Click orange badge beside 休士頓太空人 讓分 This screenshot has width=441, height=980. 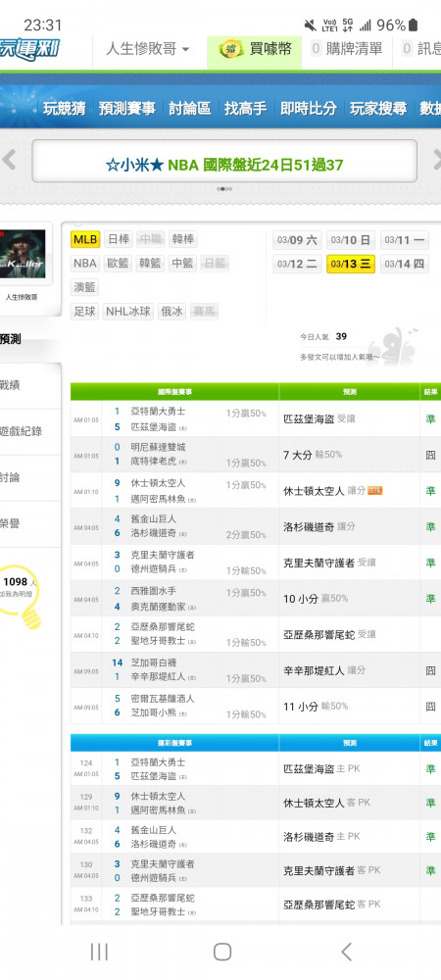pos(374,491)
